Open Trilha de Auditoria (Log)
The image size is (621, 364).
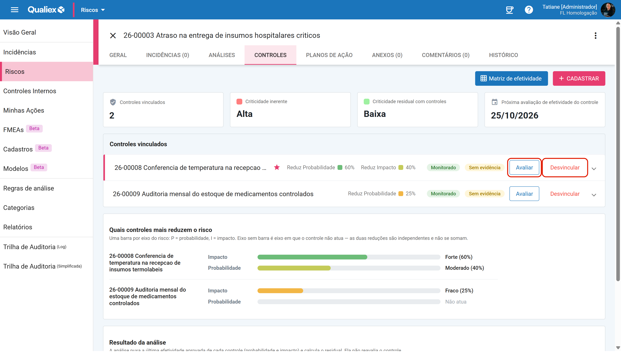click(x=47, y=247)
